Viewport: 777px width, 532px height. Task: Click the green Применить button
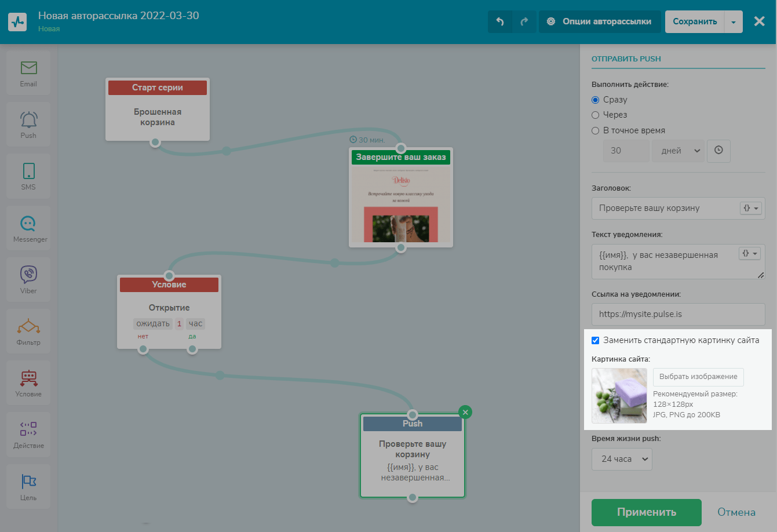(646, 512)
